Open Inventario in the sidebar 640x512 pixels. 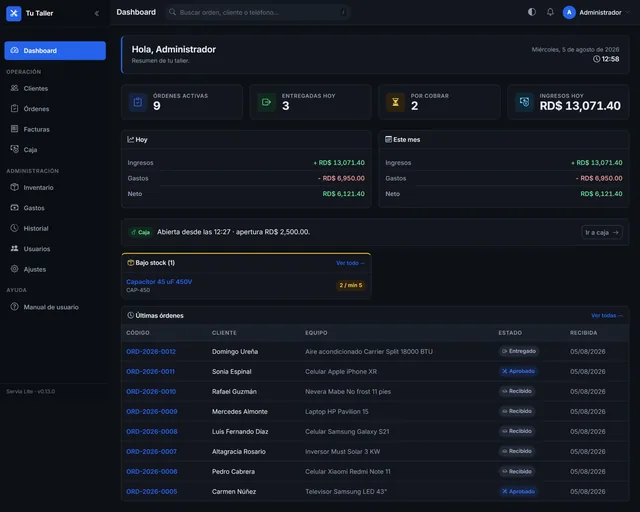click(x=55, y=187)
